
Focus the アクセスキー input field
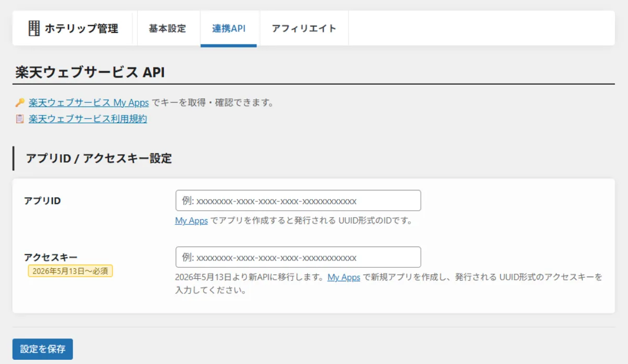coord(297,257)
